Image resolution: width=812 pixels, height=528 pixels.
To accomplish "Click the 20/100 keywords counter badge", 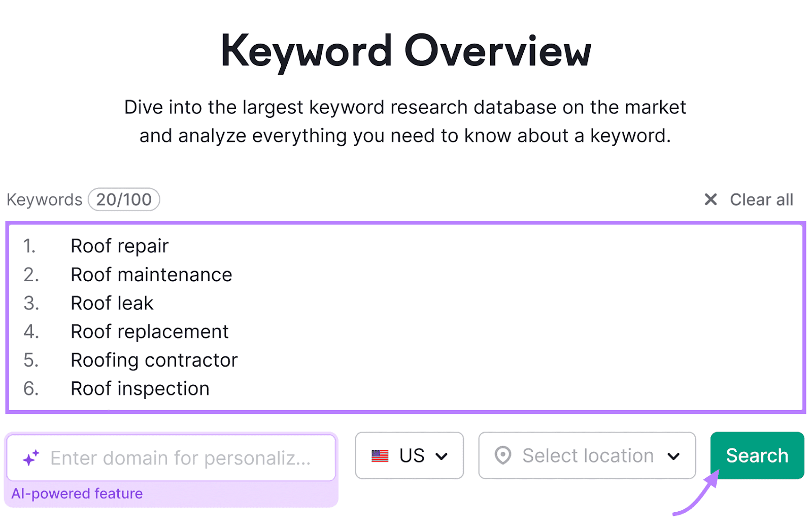I will [x=124, y=199].
